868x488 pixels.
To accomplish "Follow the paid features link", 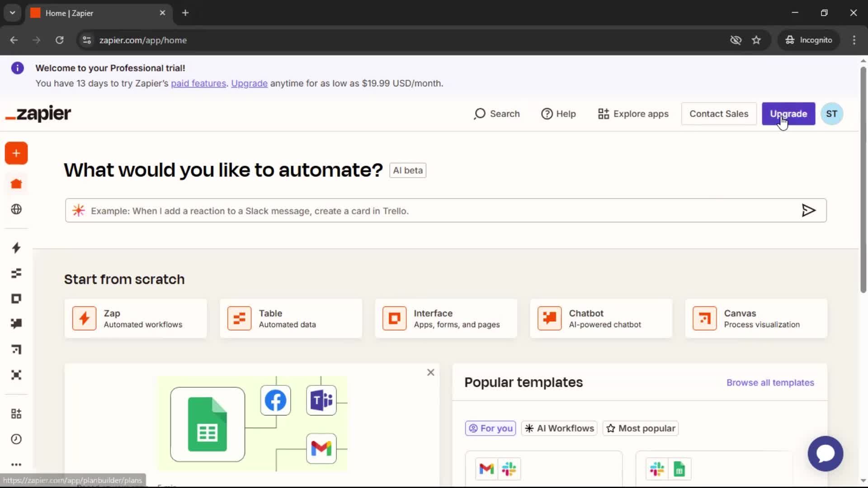I will pyautogui.click(x=198, y=83).
